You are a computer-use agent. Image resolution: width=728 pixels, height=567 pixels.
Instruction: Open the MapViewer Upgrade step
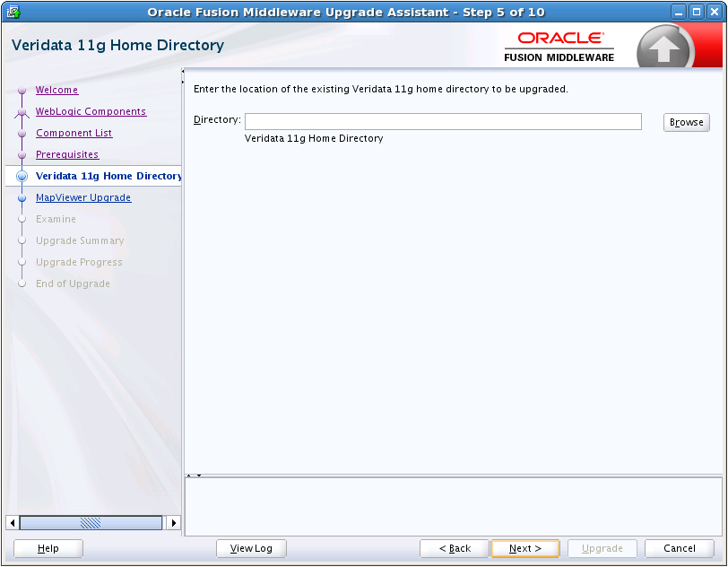click(x=83, y=197)
